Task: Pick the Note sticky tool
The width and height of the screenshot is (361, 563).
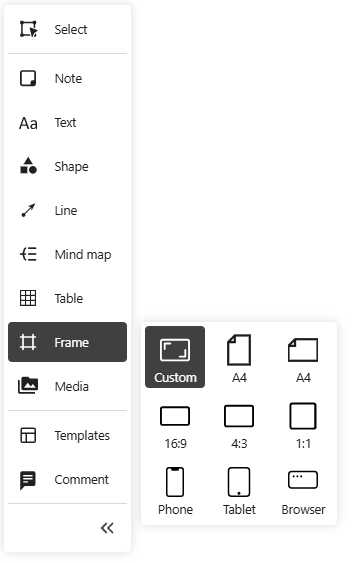Action: pos(67,78)
